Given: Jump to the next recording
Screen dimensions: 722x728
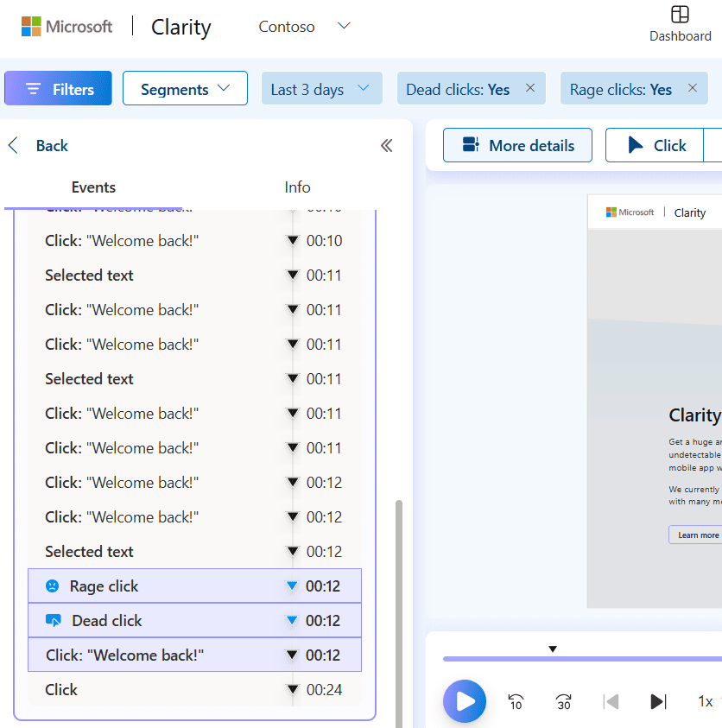Looking at the screenshot, I should click(x=658, y=701).
